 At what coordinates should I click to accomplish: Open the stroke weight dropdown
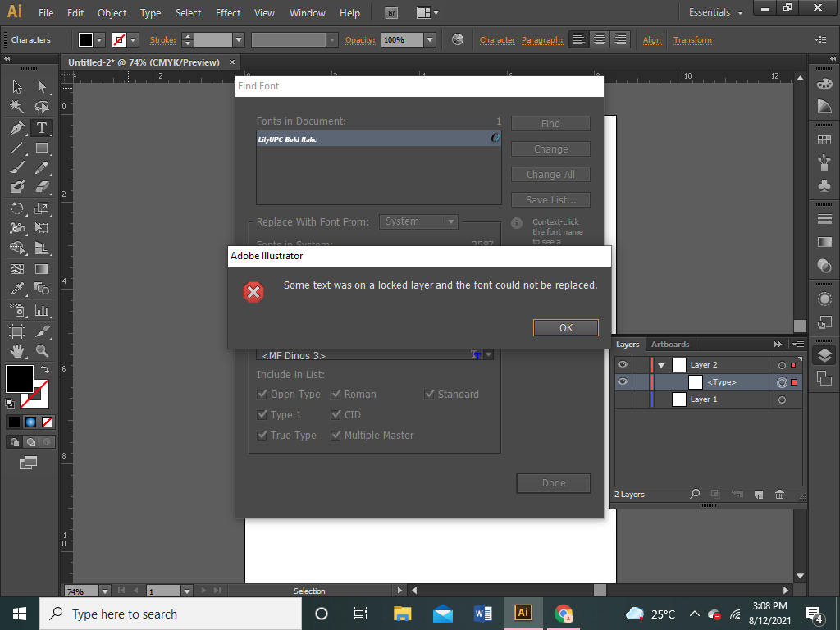click(239, 39)
